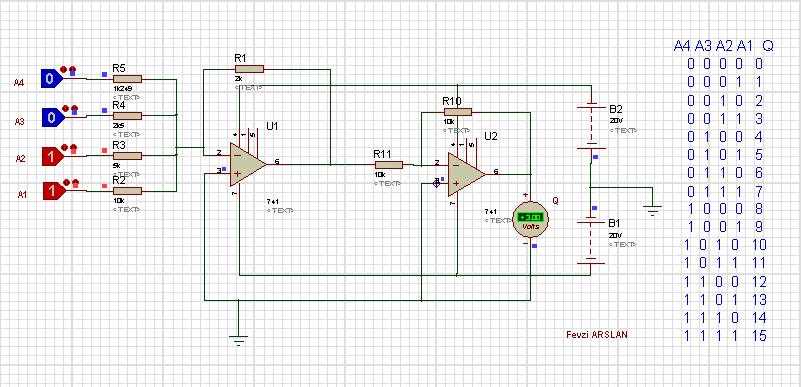This screenshot has width=801, height=387.
Task: Select feedback resistor R1
Action: (x=249, y=69)
